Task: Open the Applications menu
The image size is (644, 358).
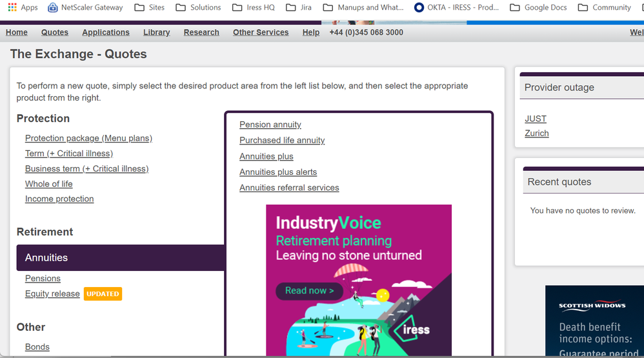Action: (106, 32)
